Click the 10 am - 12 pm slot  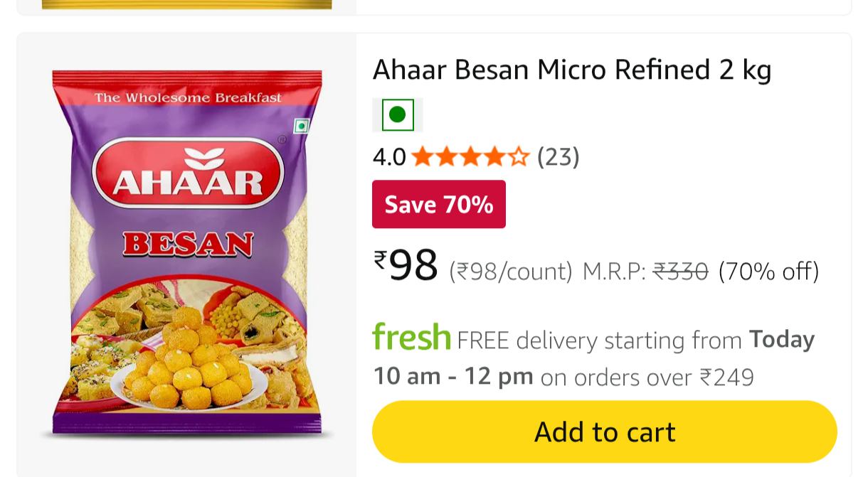(x=453, y=376)
